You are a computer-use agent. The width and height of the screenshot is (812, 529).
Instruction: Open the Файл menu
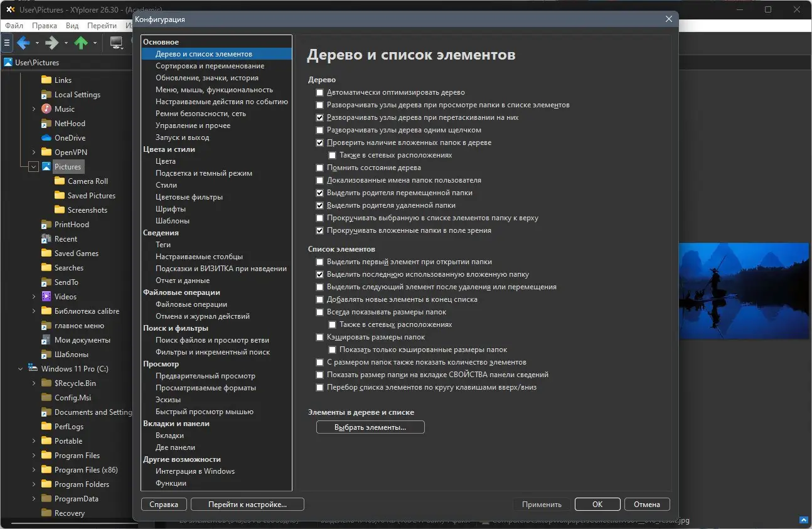(14, 26)
